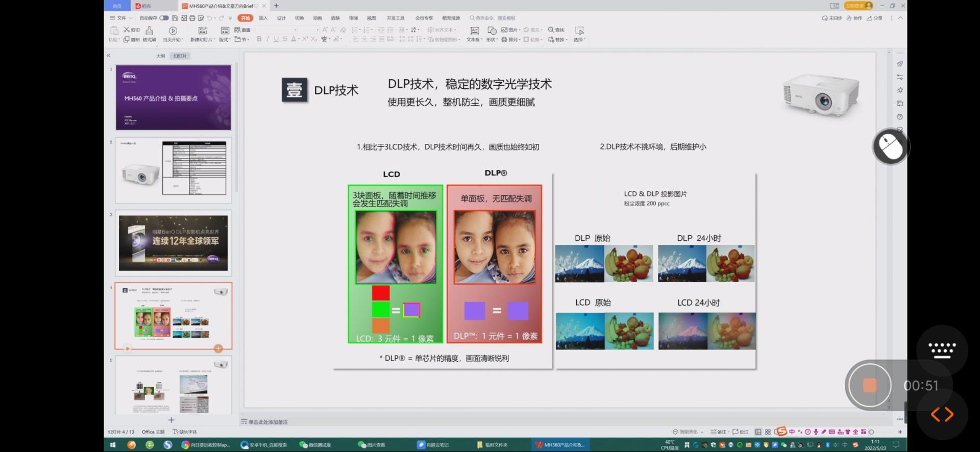Click the 重置 reset button

(242, 30)
